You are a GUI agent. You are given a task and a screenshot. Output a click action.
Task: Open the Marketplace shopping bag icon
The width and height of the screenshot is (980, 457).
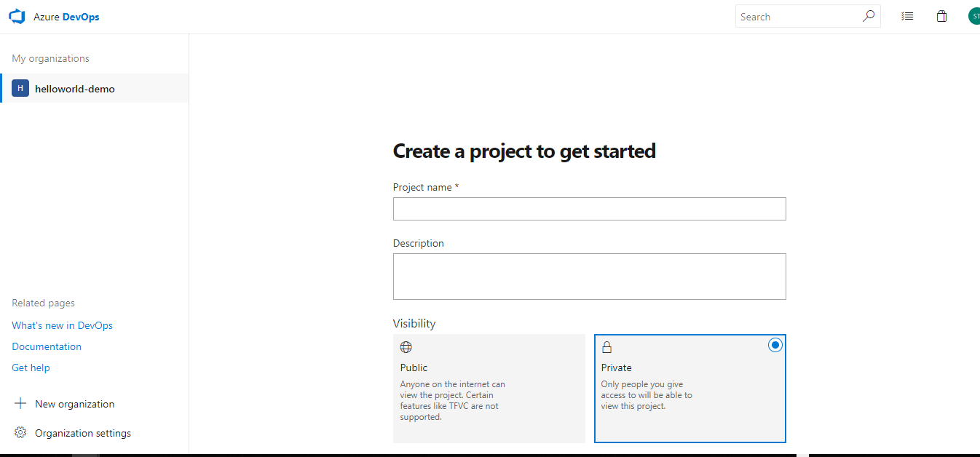[x=941, y=15]
